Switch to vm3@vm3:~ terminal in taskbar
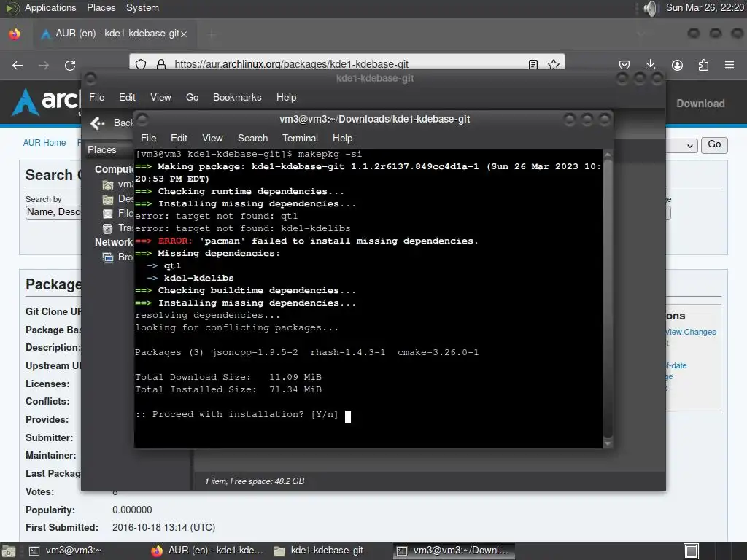747x560 pixels. click(66, 551)
